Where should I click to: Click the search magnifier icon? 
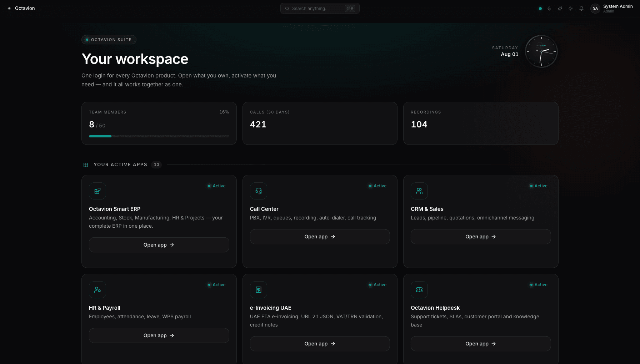287,9
